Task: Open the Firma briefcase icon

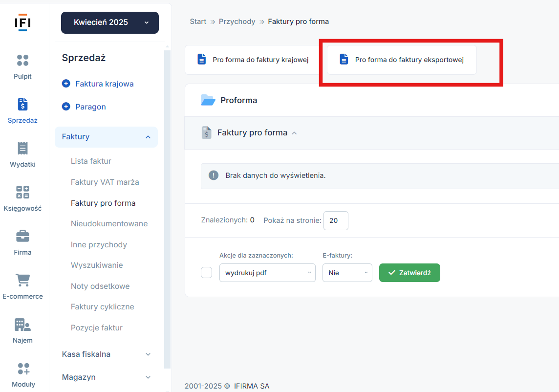Action: point(22,236)
